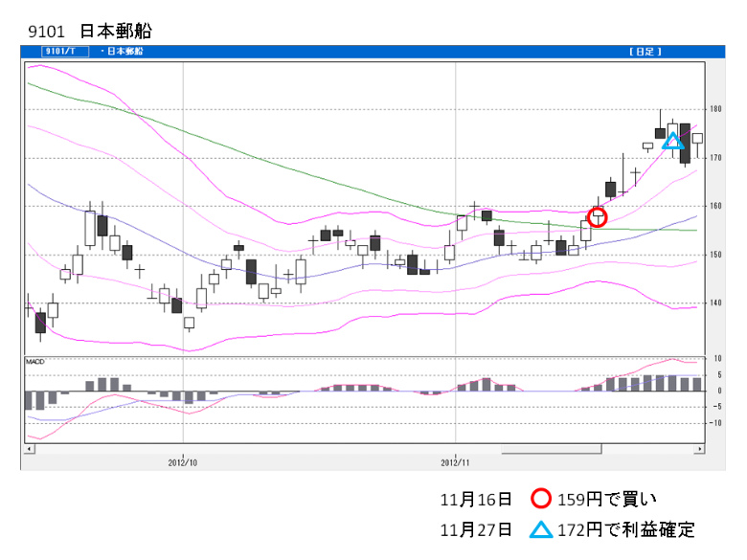Click the 2012/11 date axis label
The height and width of the screenshot is (560, 747).
[456, 459]
